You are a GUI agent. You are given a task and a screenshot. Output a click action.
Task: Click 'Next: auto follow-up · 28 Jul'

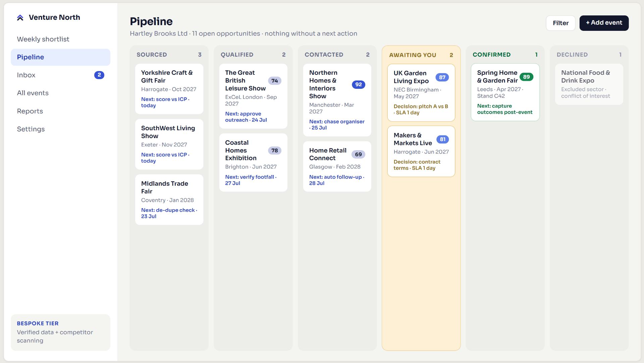pos(337,180)
